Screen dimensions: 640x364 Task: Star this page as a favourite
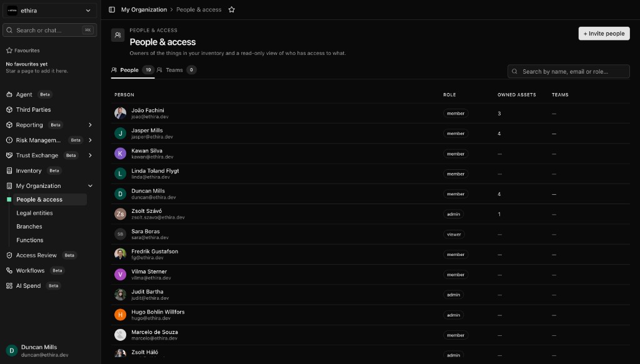[231, 9]
